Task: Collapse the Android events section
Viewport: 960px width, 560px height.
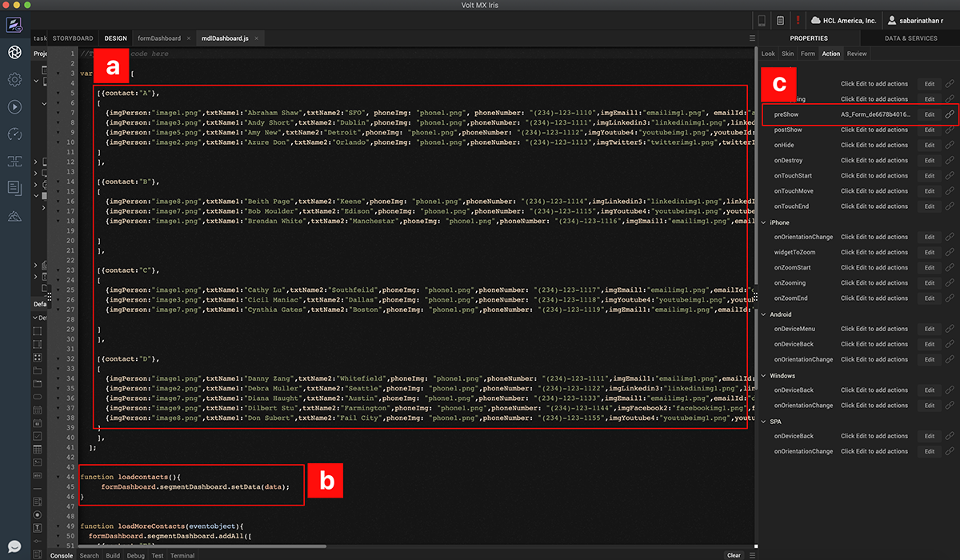Action: tap(762, 314)
